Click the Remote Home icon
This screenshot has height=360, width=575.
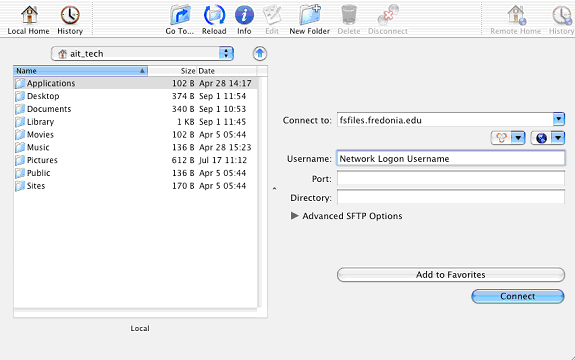point(516,19)
